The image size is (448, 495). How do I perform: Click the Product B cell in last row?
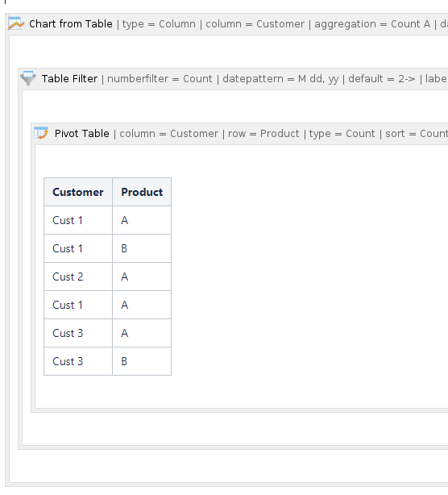pyautogui.click(x=142, y=361)
